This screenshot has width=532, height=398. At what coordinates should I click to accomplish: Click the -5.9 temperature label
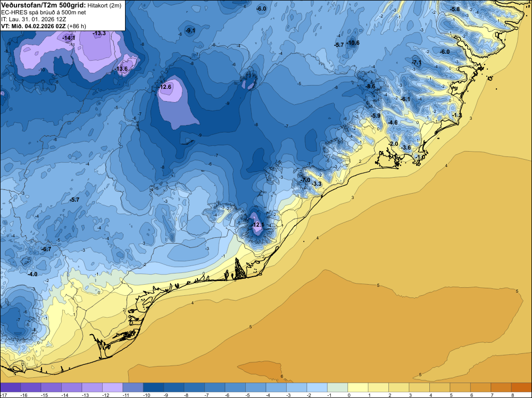tap(375, 115)
